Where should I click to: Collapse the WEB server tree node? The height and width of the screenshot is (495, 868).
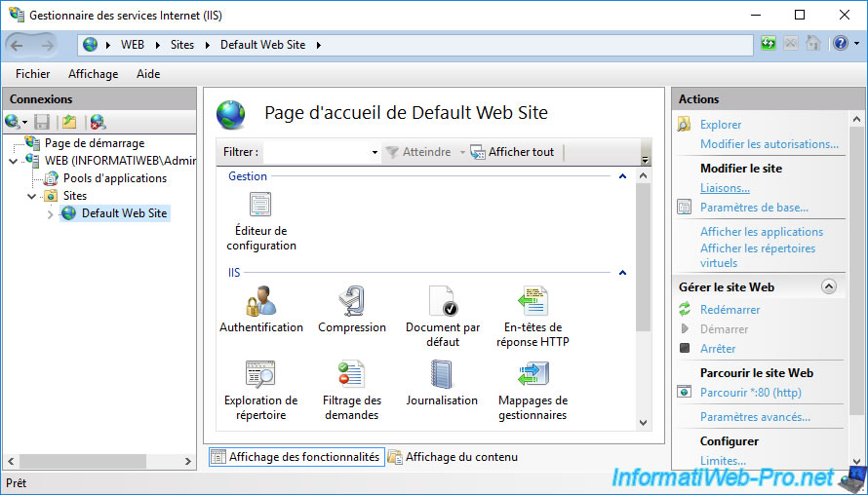[14, 161]
